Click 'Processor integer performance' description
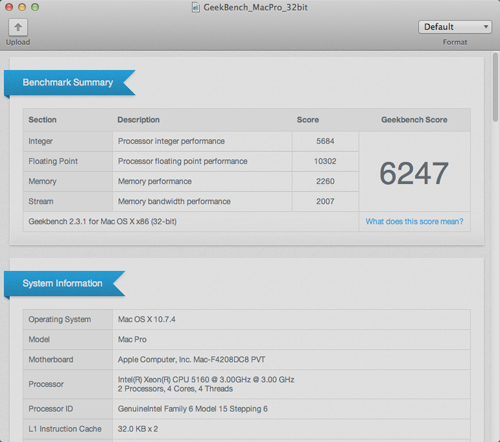Image resolution: width=500 pixels, height=442 pixels. [x=171, y=141]
